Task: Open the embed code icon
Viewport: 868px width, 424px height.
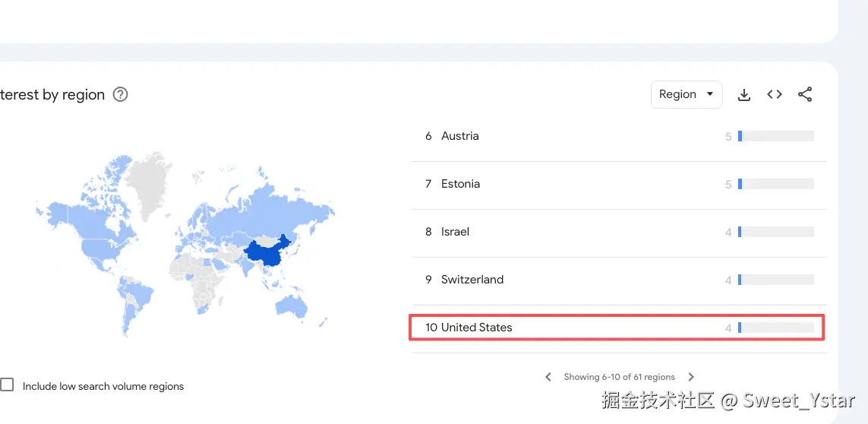Action: [x=775, y=95]
